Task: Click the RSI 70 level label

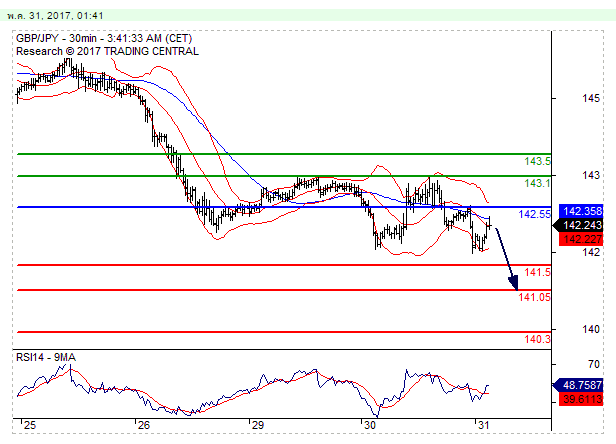Action: point(594,364)
